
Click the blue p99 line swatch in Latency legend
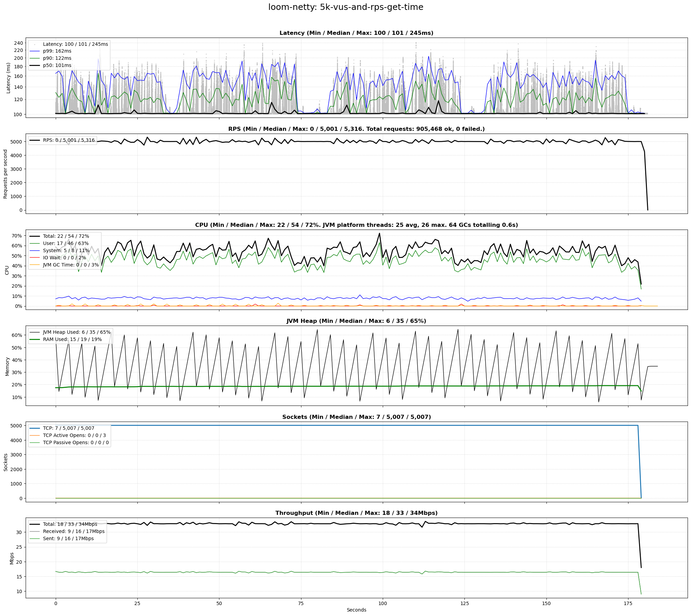coord(35,51)
